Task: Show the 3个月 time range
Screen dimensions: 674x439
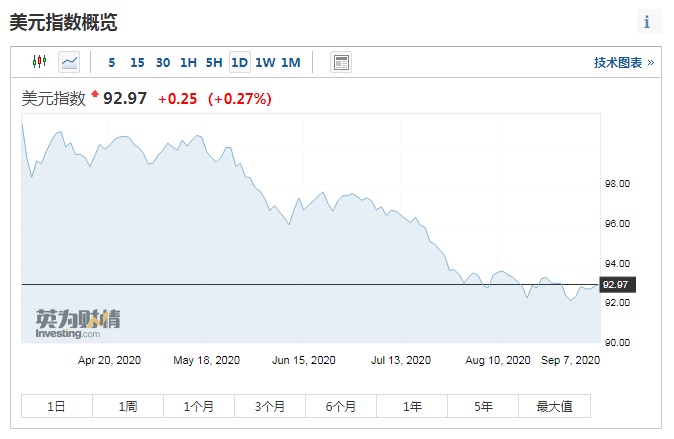Action: pos(270,406)
